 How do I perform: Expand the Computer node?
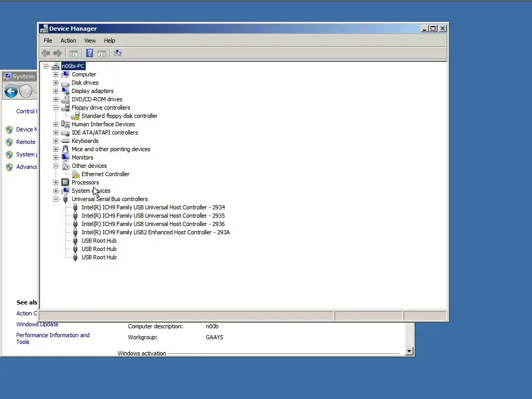point(56,74)
